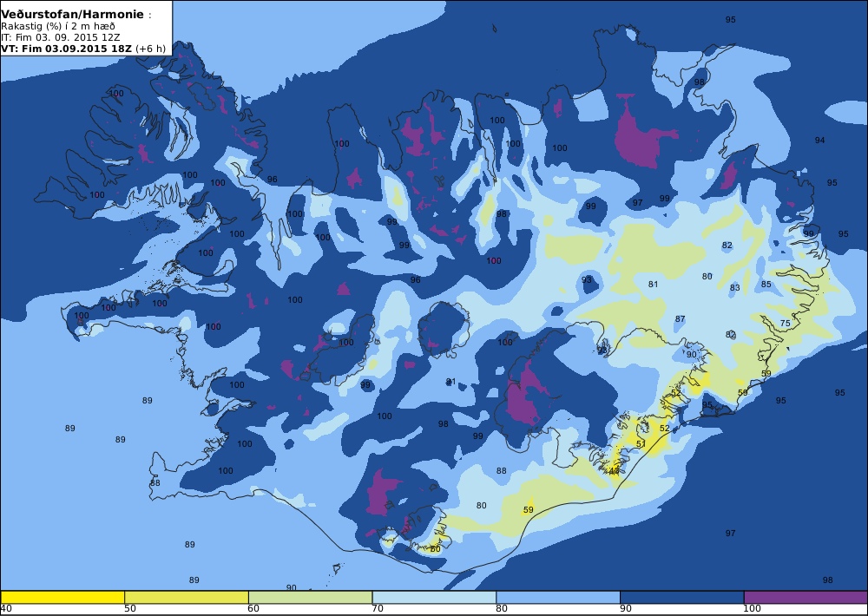The width and height of the screenshot is (868, 616).
Task: Click the humidity value 85 on the map
Action: click(766, 284)
